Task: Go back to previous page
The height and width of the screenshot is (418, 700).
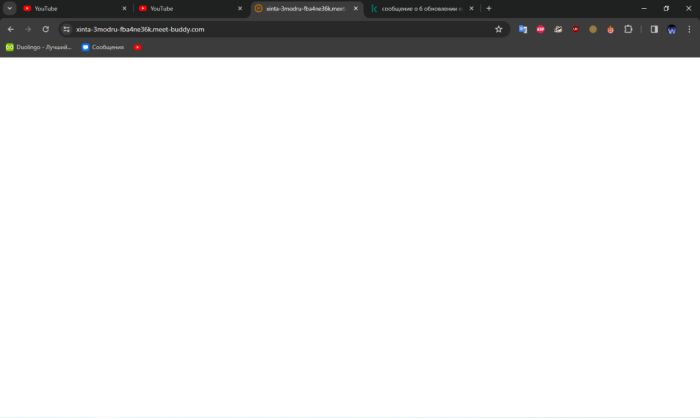Action: (x=11, y=29)
